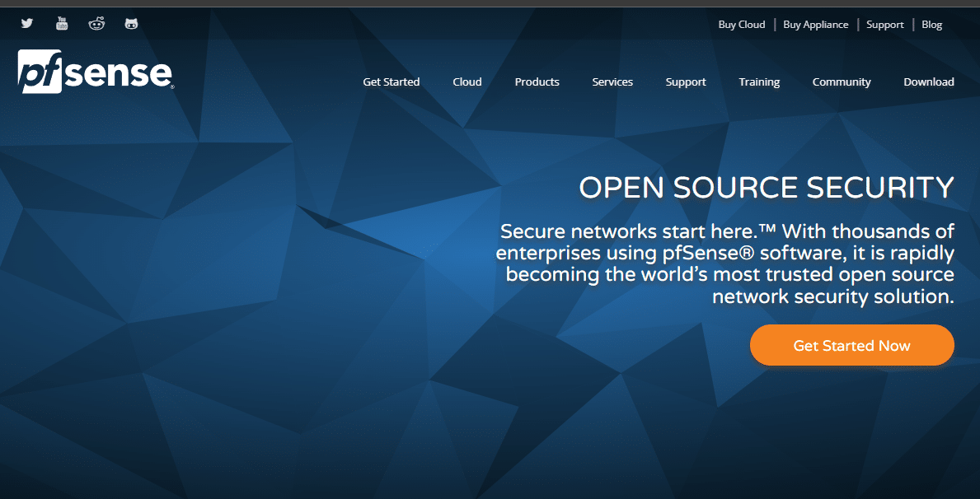This screenshot has width=980, height=499.
Task: Open the Get Started menu in main navigation
Action: (391, 82)
